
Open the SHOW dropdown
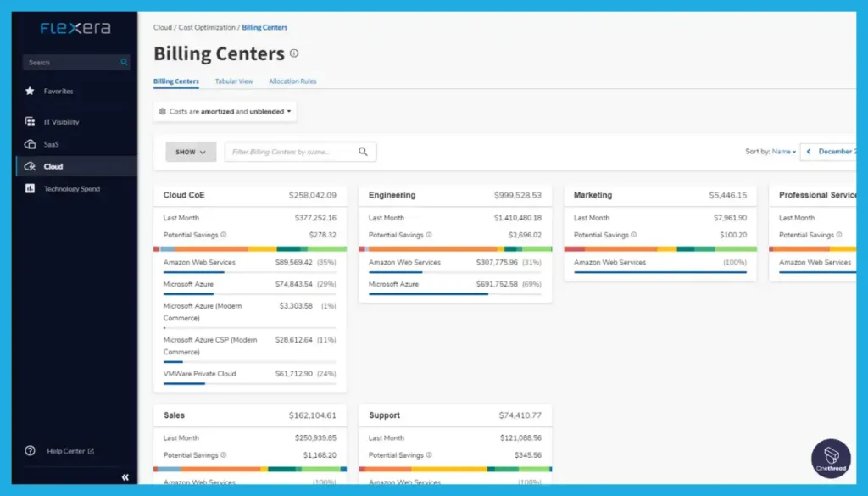coord(191,152)
